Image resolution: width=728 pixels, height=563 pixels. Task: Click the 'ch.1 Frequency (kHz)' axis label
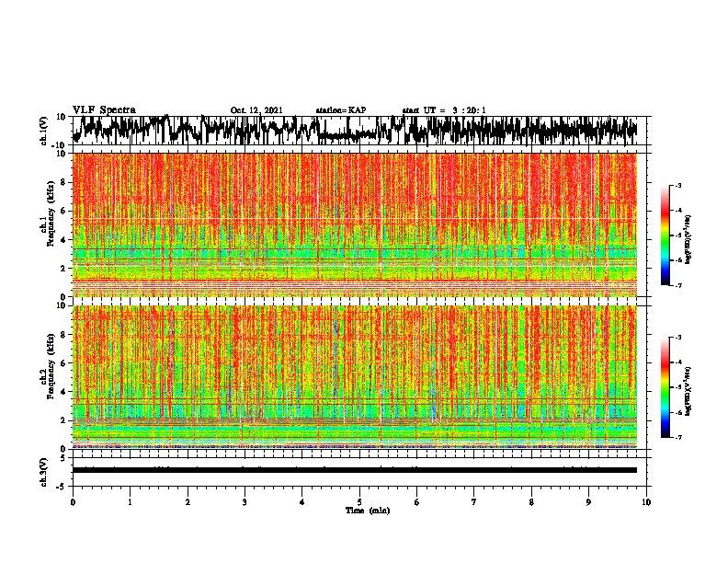click(48, 213)
